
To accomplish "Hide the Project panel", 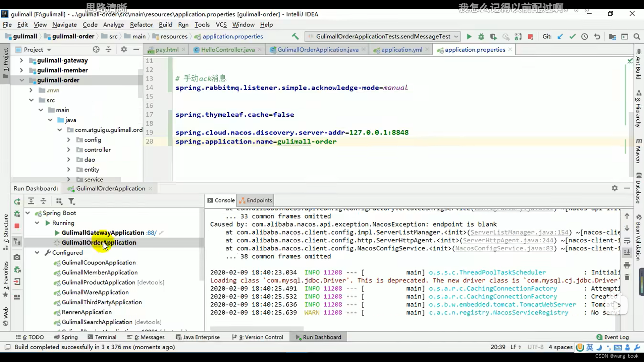I will pyautogui.click(x=136, y=49).
